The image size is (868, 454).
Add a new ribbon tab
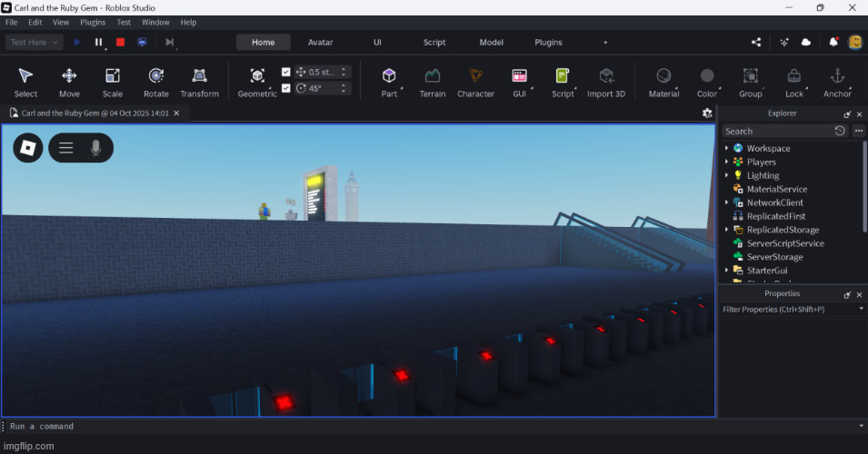605,42
